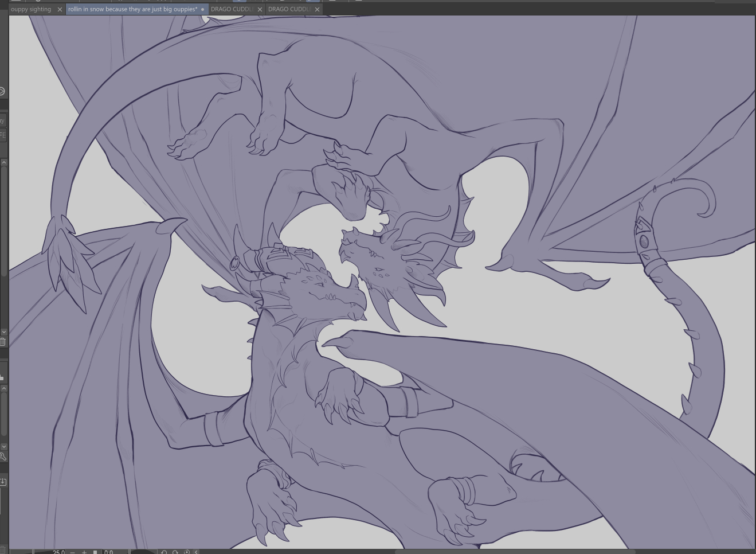Click the 0.0 rotation angle field
The width and height of the screenshot is (756, 554).
click(x=109, y=552)
